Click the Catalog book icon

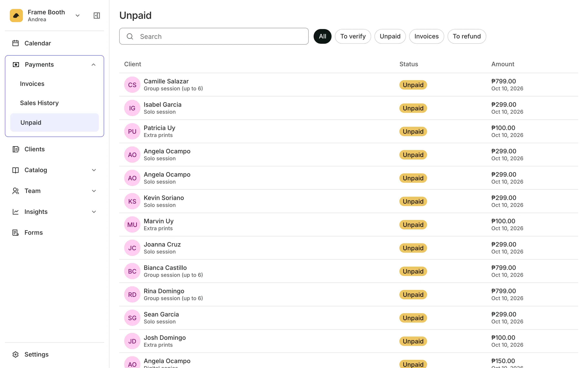click(16, 170)
